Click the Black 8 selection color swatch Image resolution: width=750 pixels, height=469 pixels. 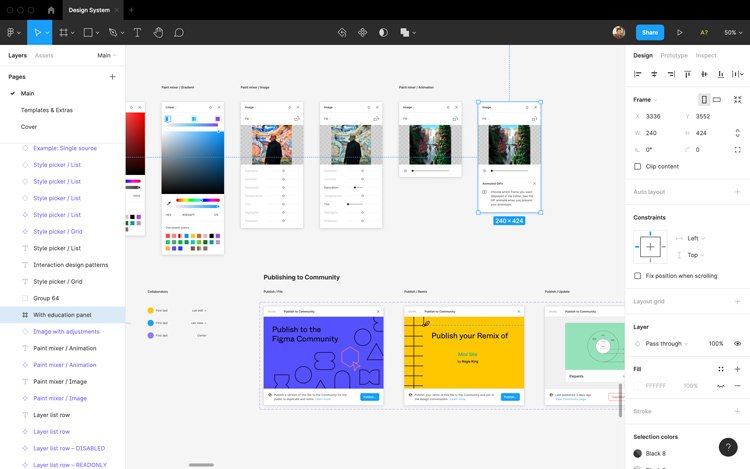[x=638, y=453]
